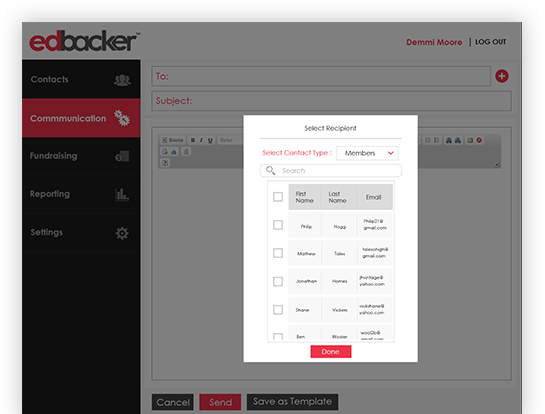Click the red plus add-recipient icon
The width and height of the screenshot is (545, 414).
502,76
